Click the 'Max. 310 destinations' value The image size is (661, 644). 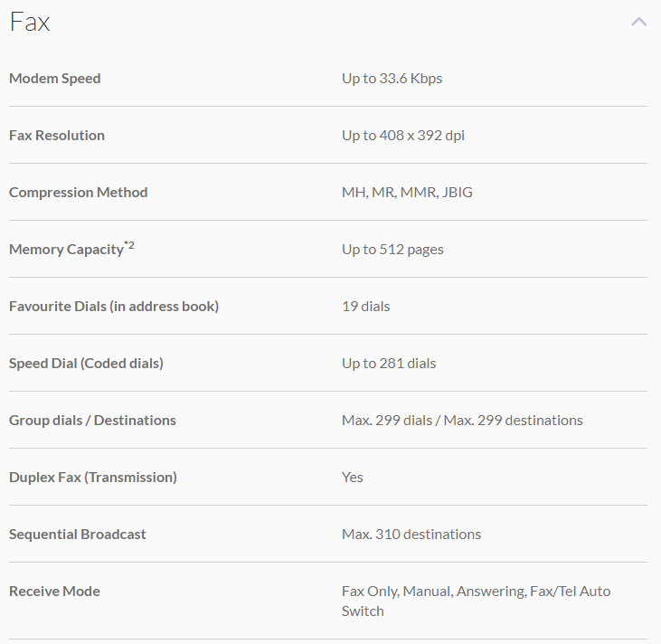[x=411, y=535]
